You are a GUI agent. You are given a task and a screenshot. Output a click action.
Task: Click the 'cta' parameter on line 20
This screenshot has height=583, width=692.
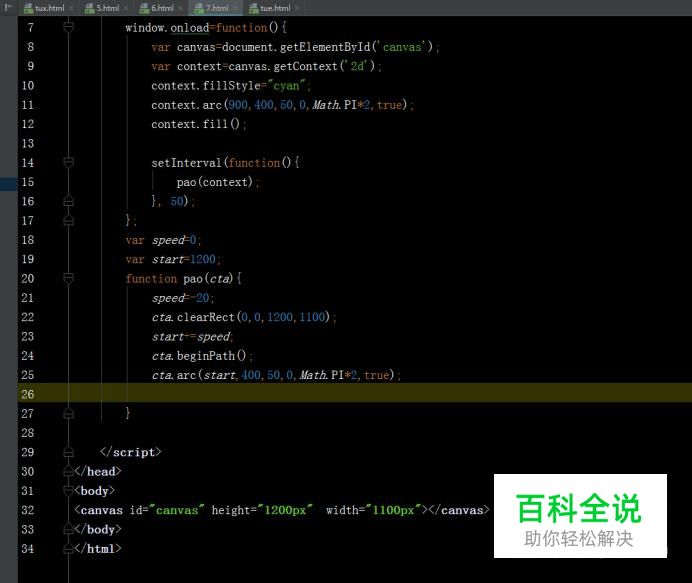coord(220,278)
